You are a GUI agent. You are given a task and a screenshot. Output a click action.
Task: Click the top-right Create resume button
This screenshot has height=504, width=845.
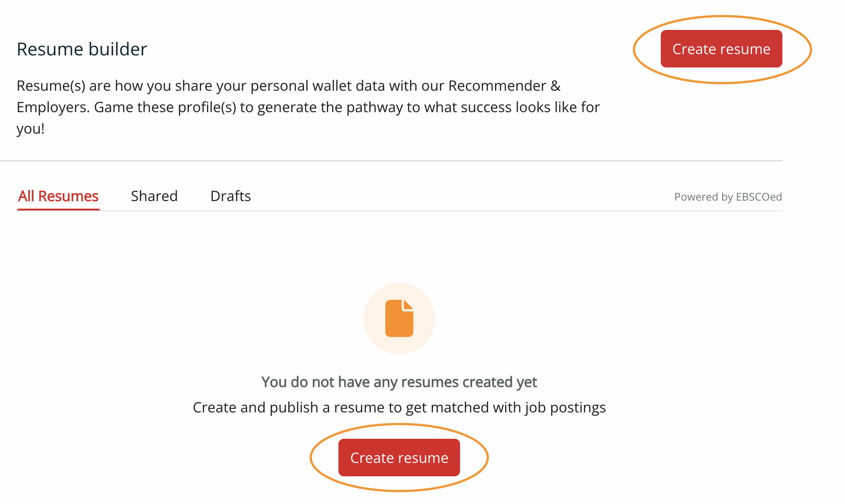click(721, 49)
